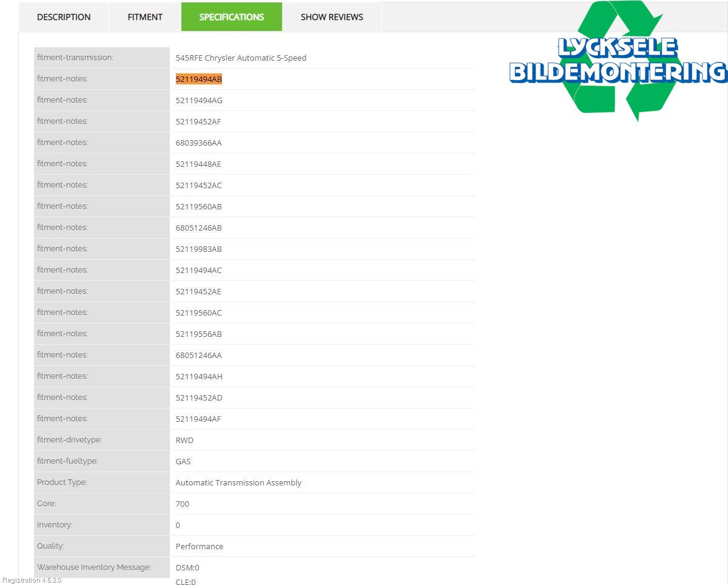Click the Registration 4.5.2.0 version text
728x585 pixels.
pos(32,580)
